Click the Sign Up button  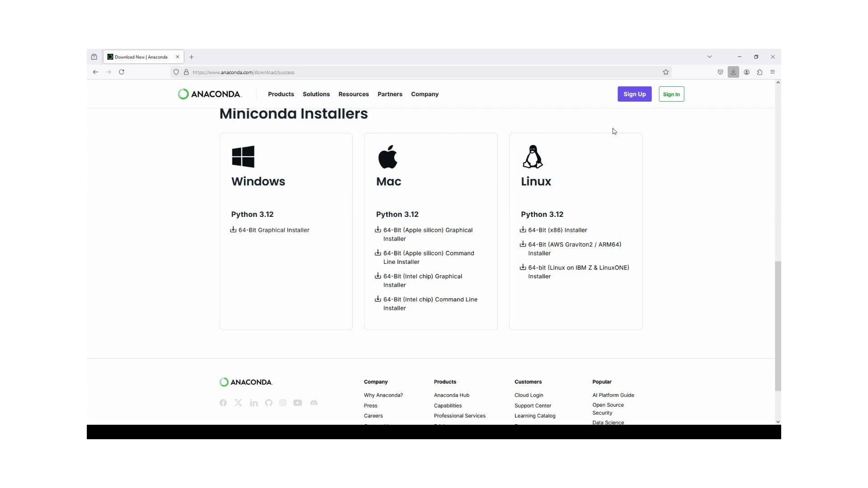634,94
